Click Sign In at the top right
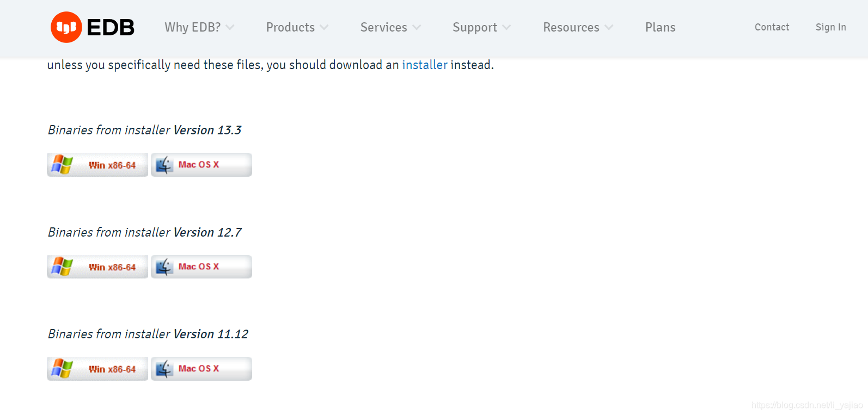868x415 pixels. point(830,27)
